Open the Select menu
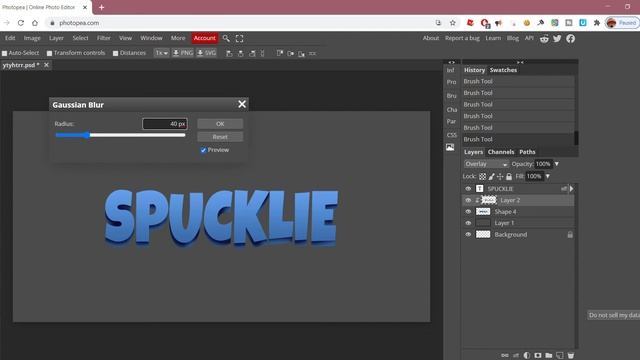 [80, 38]
